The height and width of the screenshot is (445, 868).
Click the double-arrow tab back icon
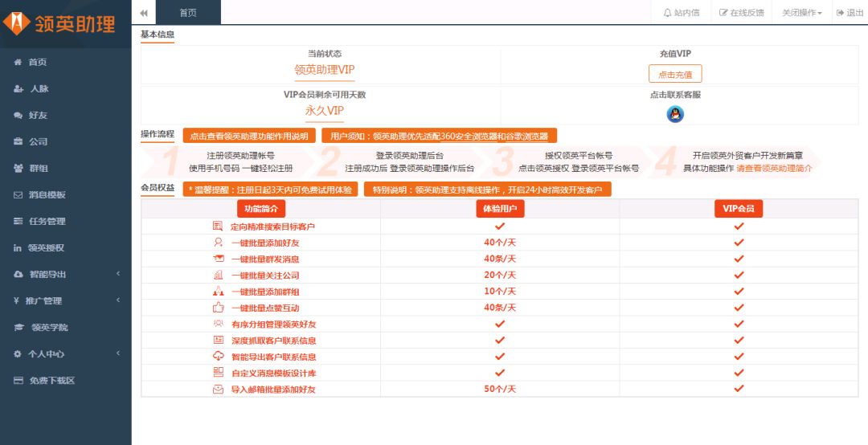pos(143,13)
